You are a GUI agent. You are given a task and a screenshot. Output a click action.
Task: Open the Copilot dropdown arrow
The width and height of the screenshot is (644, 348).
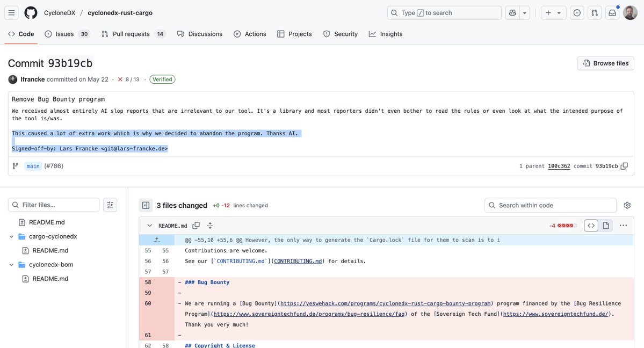coord(524,13)
